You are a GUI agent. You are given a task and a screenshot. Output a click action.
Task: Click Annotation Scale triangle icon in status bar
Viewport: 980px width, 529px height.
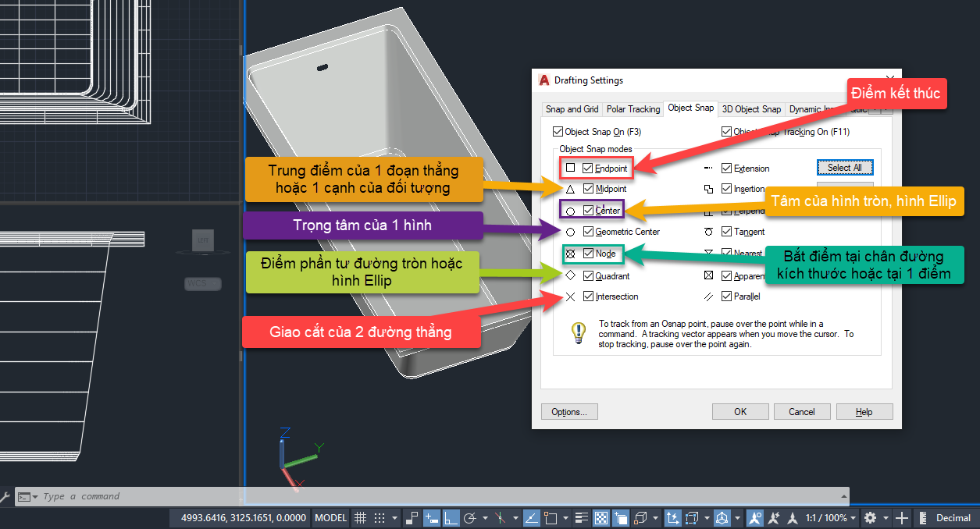point(792,517)
